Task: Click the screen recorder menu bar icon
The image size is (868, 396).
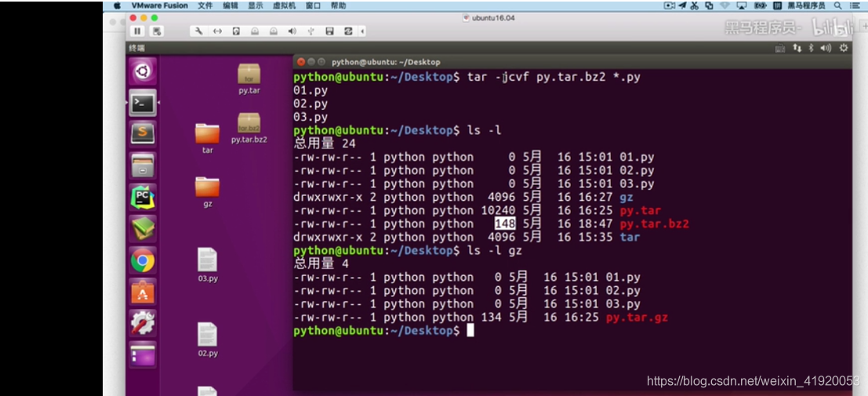Action: 670,5
